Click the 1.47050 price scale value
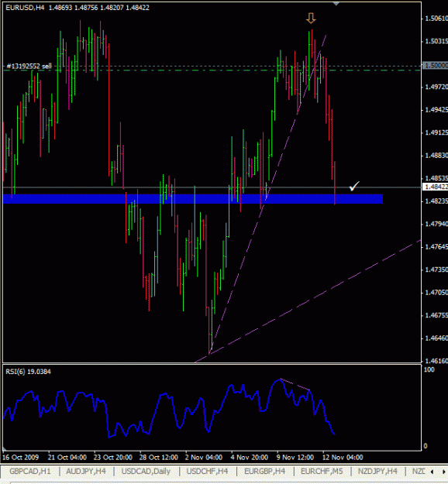 (436, 293)
